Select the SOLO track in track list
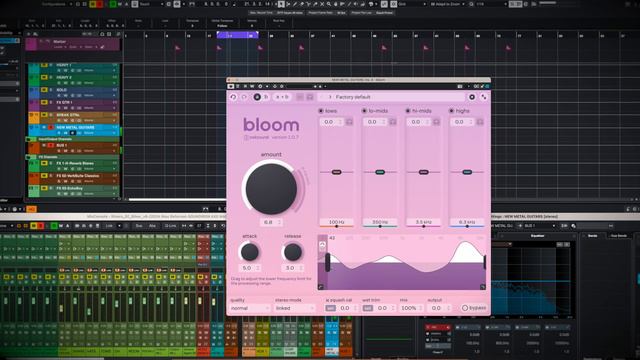The width and height of the screenshot is (640, 360). click(73, 92)
